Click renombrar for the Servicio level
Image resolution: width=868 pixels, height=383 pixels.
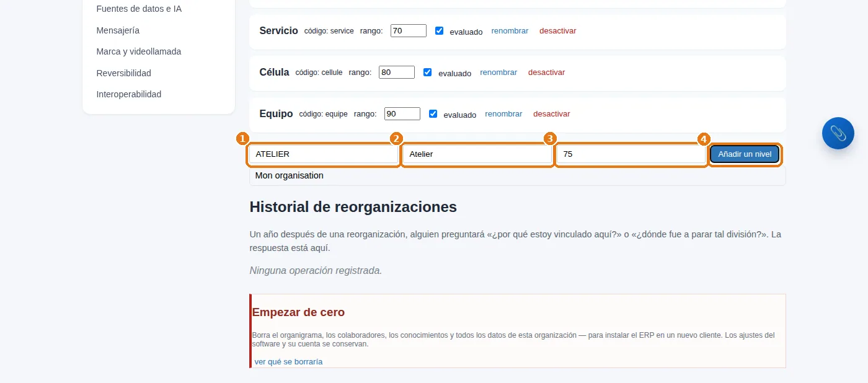(x=510, y=30)
